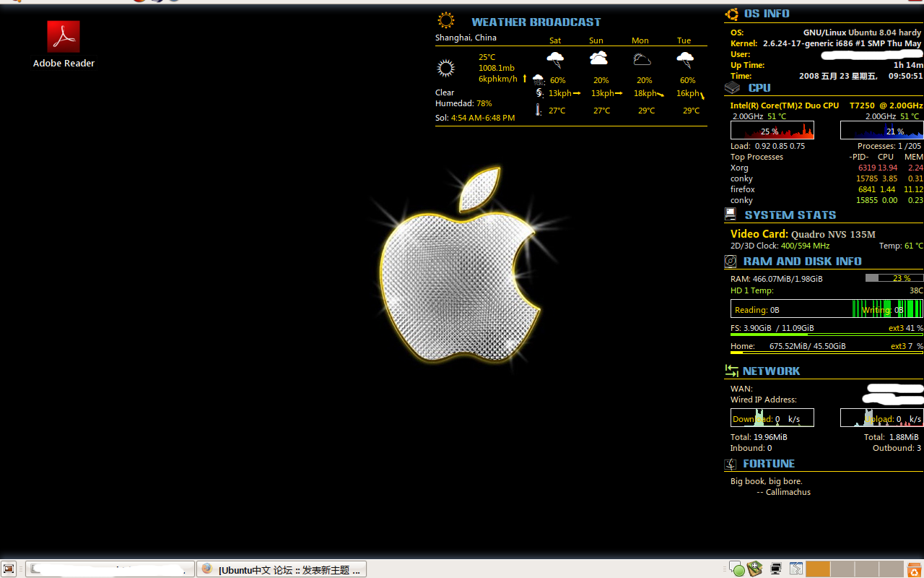
Task: Click the Up Time value 1h 14m
Action: [908, 65]
